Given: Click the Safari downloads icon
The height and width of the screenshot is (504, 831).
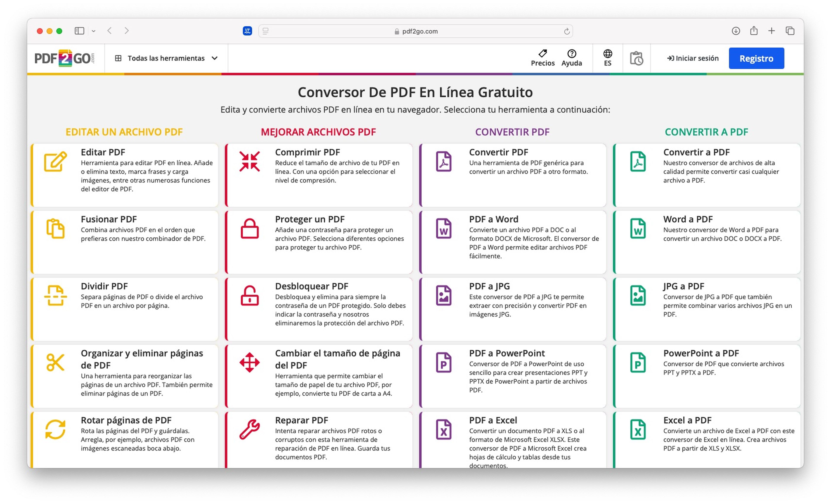Looking at the screenshot, I should point(736,31).
